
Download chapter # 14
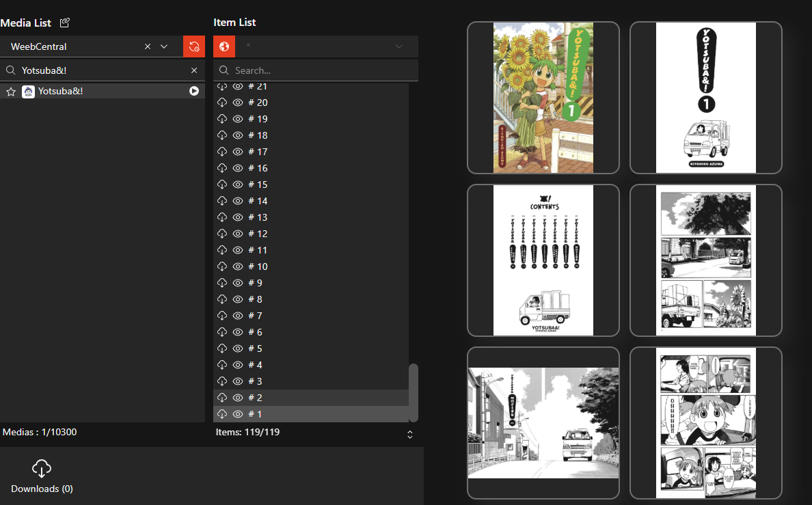[x=222, y=201]
